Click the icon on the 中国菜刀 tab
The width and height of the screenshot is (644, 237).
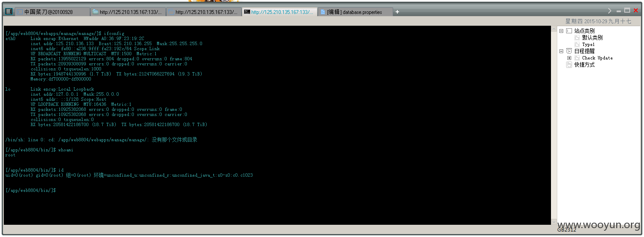coord(20,12)
